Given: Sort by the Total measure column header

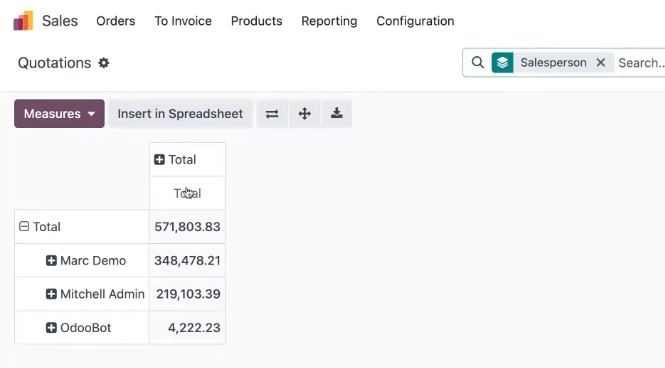Looking at the screenshot, I should [187, 193].
